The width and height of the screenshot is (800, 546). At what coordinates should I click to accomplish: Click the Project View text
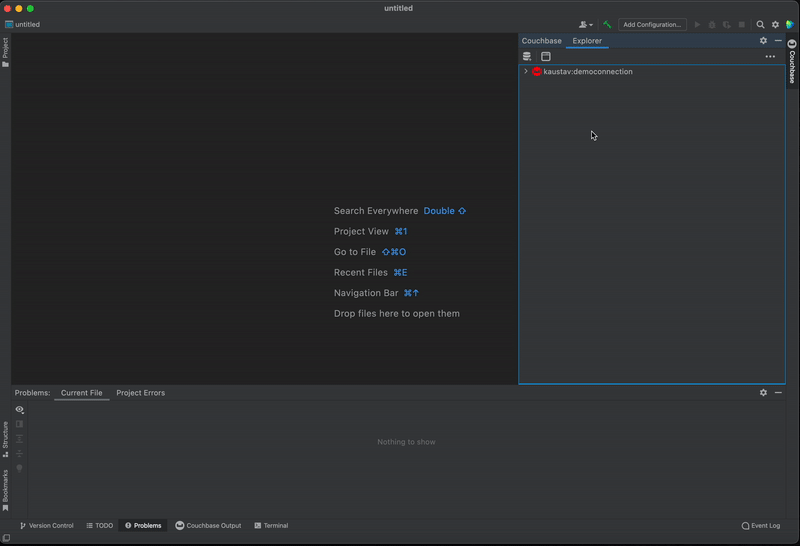click(x=361, y=231)
